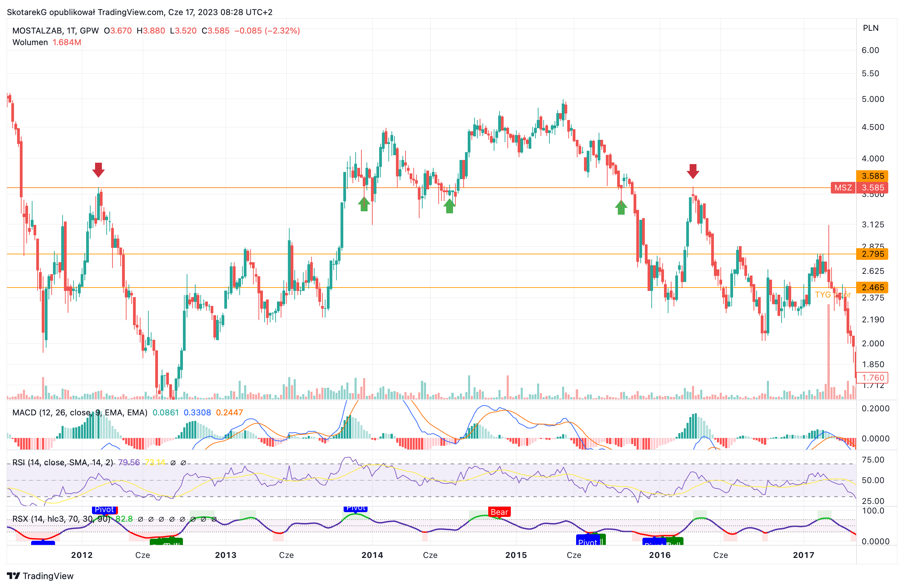This screenshot has width=904, height=588.
Task: Click the red MSZ price tag
Action: click(x=843, y=188)
